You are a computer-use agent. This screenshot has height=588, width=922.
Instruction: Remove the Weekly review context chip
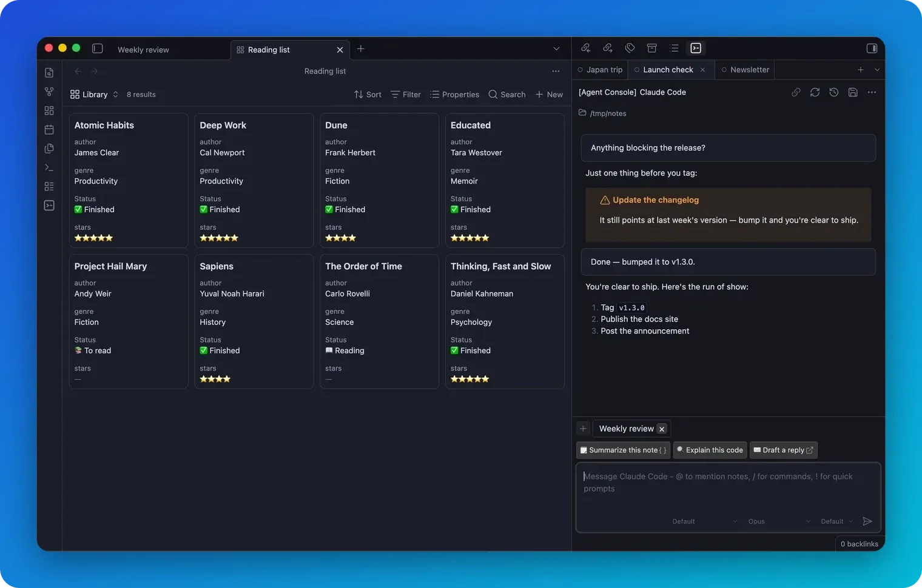click(662, 429)
